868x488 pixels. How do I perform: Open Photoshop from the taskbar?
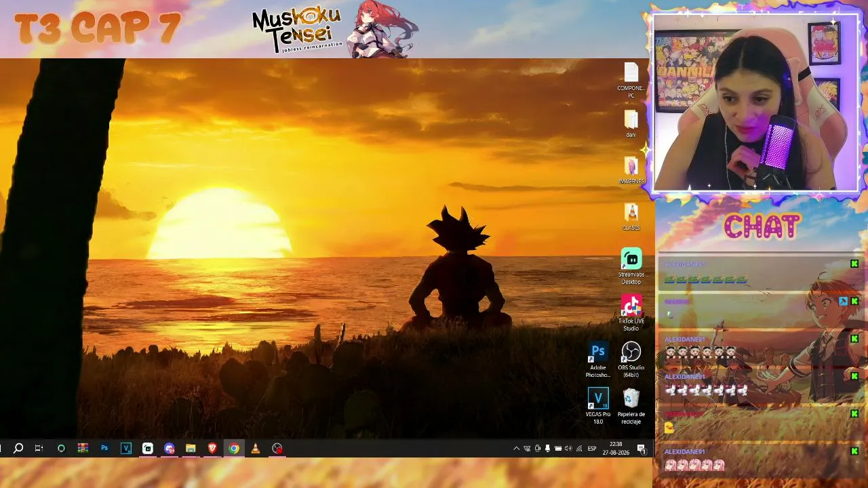[x=104, y=448]
